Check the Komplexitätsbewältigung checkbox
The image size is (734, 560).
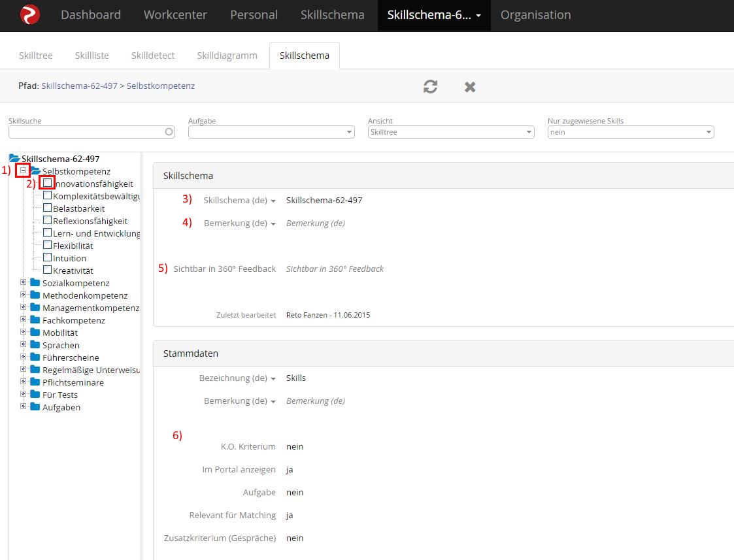coord(47,195)
